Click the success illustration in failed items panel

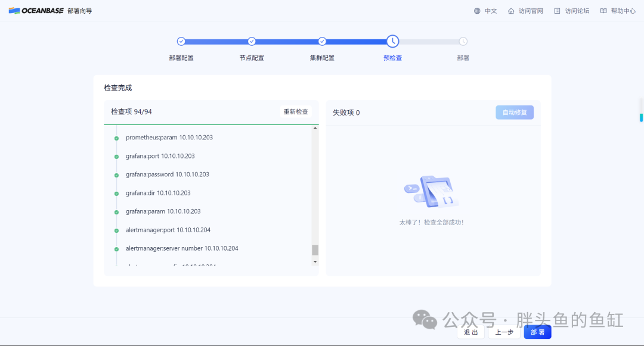click(431, 191)
